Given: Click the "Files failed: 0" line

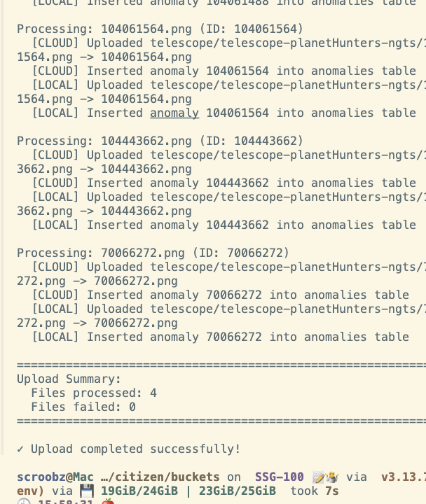Looking at the screenshot, I should point(83,407).
